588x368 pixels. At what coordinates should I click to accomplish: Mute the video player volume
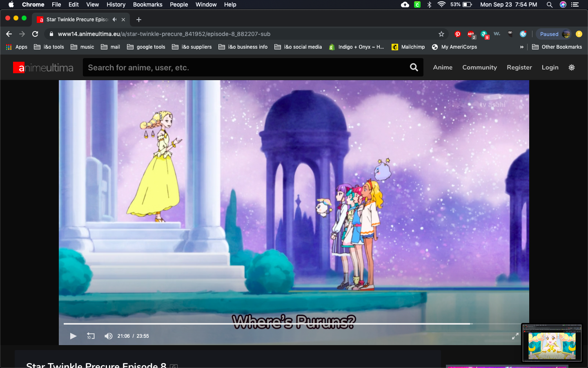pos(108,336)
